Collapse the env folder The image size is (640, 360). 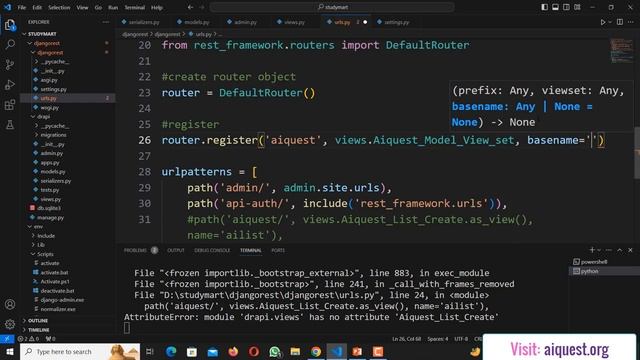(x=38, y=226)
